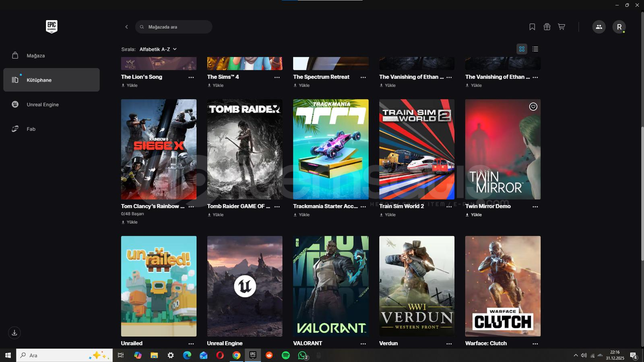
Task: Open the downloads icon in sidebar
Action: coord(14,333)
